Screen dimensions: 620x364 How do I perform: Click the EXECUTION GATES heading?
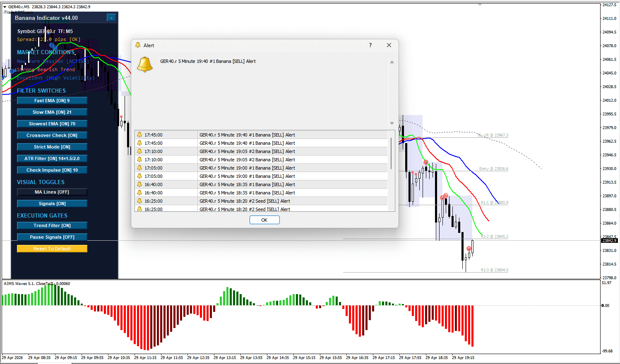(42, 216)
